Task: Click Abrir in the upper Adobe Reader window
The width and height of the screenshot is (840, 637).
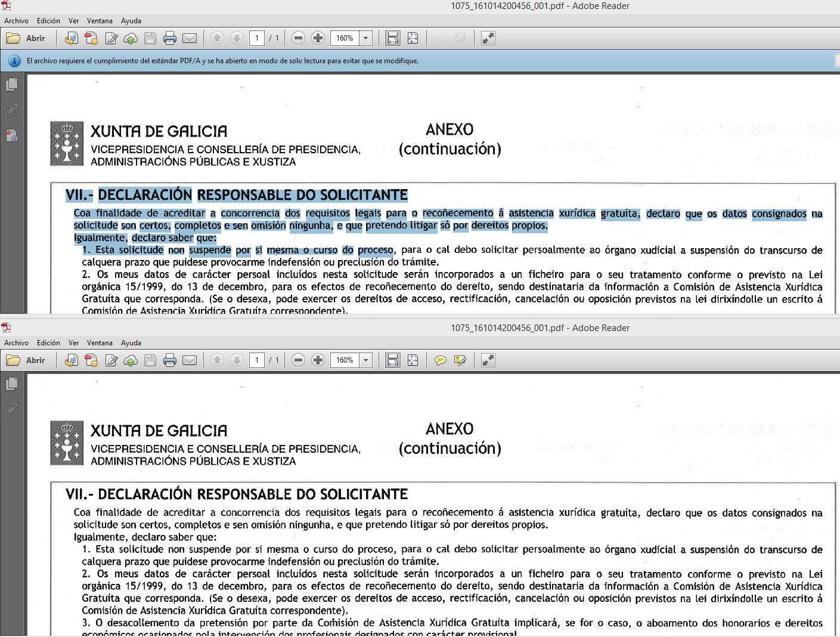Action: tap(26, 38)
